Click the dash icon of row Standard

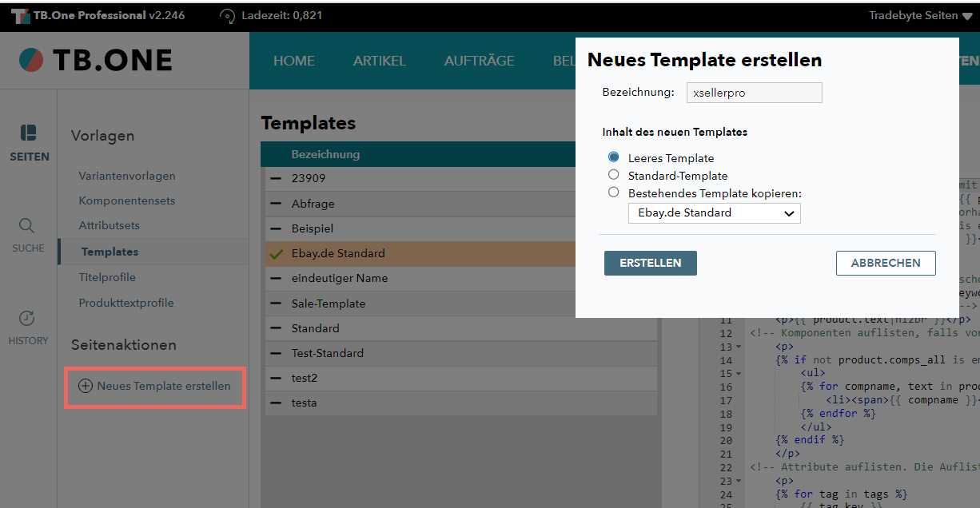(x=277, y=328)
